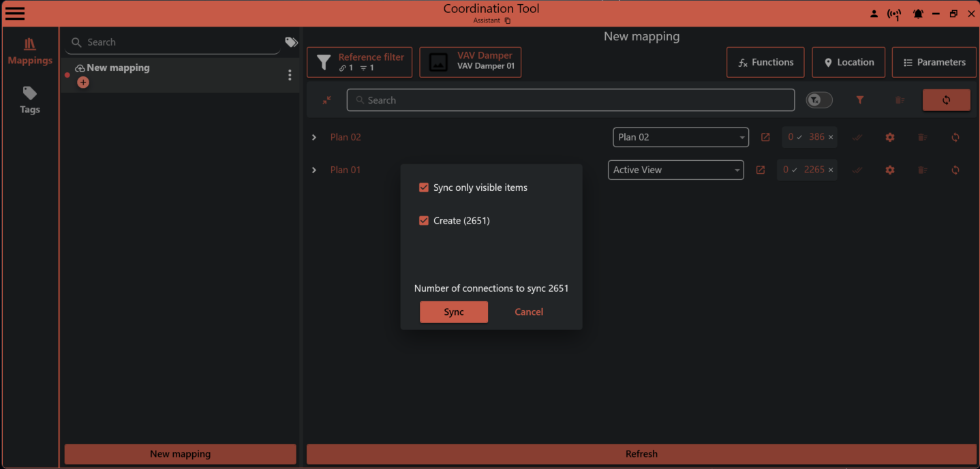
Task: Open the hamburger menu top left
Action: tap(14, 13)
